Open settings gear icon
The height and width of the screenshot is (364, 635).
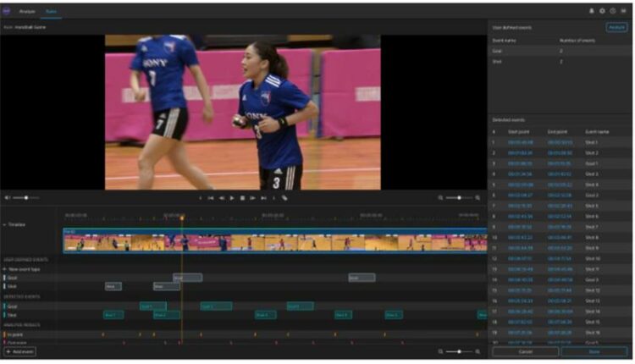pos(602,11)
